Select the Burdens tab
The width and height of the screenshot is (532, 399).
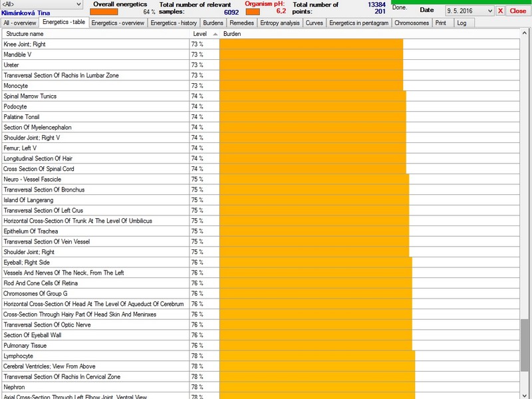(213, 23)
